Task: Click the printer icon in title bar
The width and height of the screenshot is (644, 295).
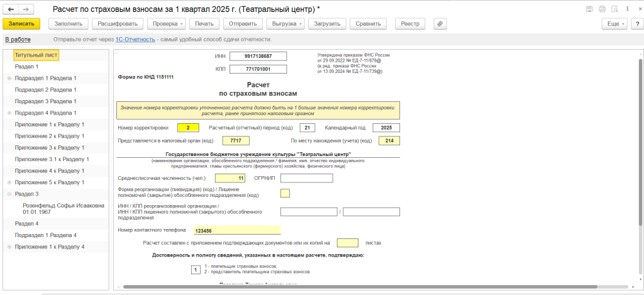Action: click(x=602, y=9)
